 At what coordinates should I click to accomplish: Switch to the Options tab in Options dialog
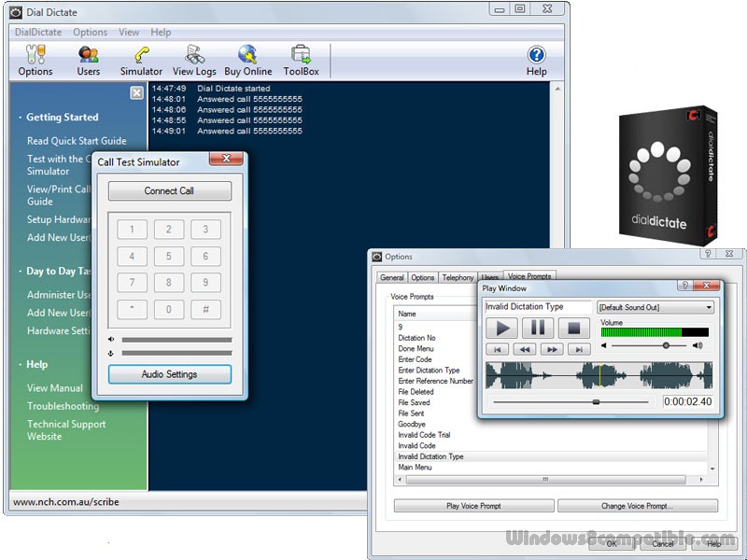[423, 277]
